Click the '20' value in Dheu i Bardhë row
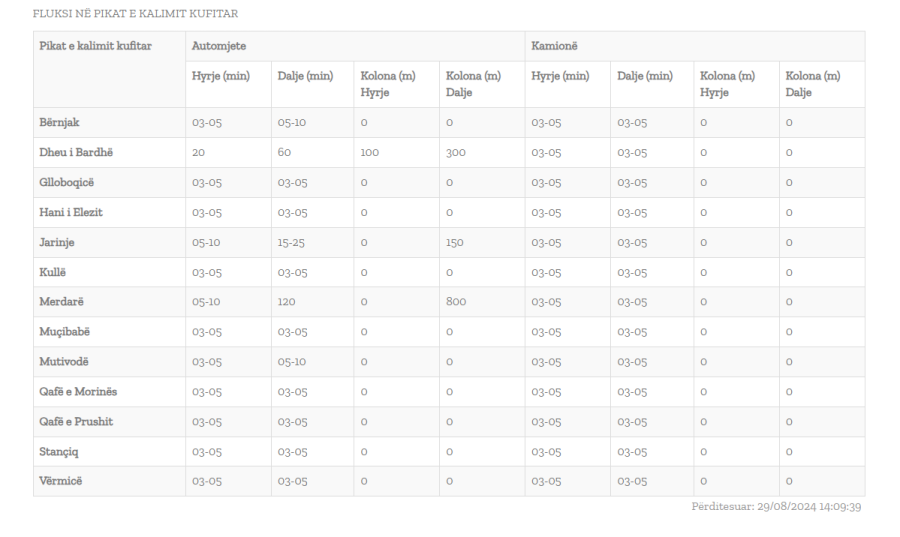This screenshot has width=900, height=537. coord(199,153)
